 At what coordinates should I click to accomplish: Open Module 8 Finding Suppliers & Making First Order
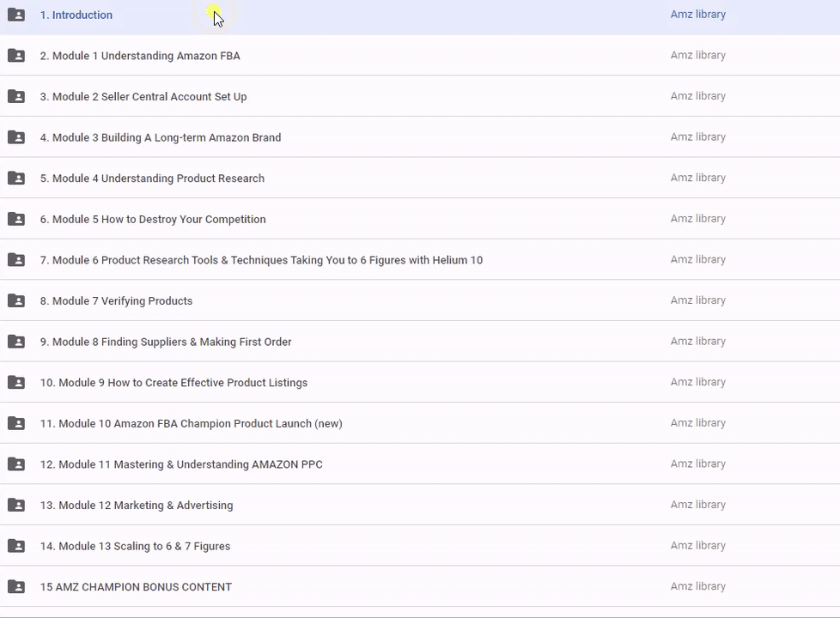click(165, 342)
